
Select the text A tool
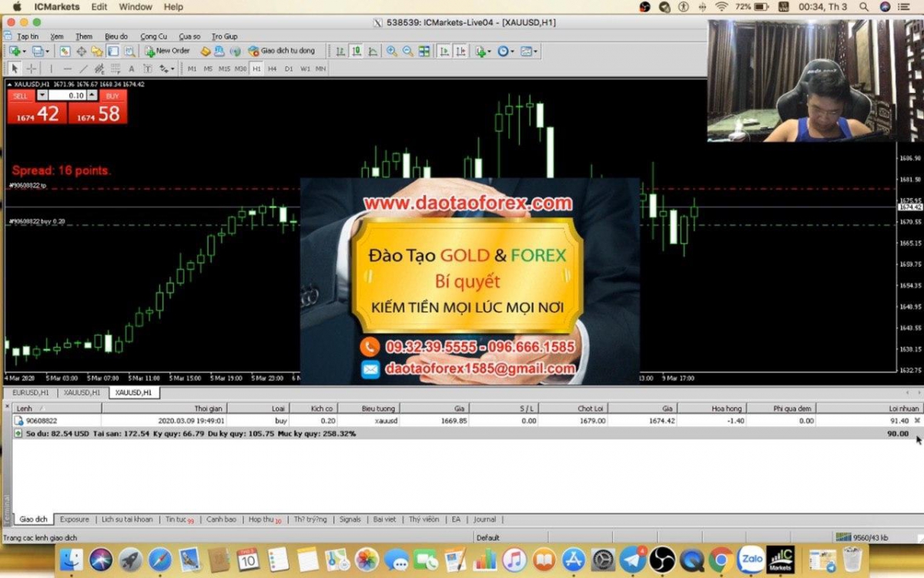pos(132,69)
